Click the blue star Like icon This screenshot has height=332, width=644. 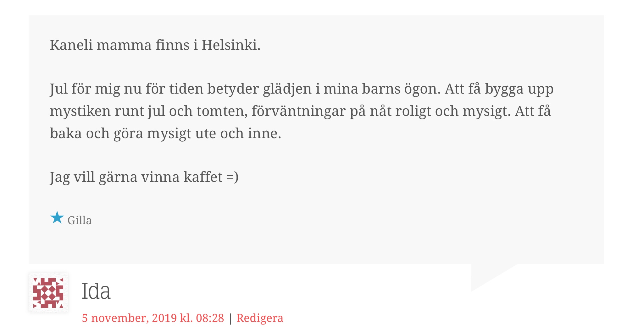(x=57, y=217)
